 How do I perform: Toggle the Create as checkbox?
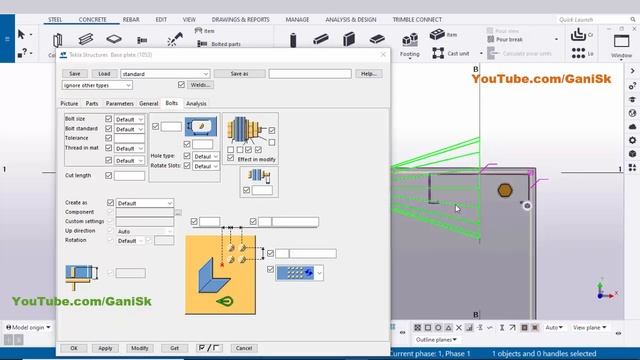tap(110, 202)
